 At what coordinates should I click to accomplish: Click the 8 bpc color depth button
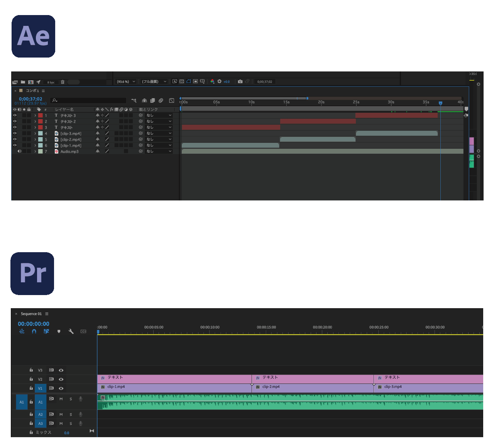[x=51, y=82]
